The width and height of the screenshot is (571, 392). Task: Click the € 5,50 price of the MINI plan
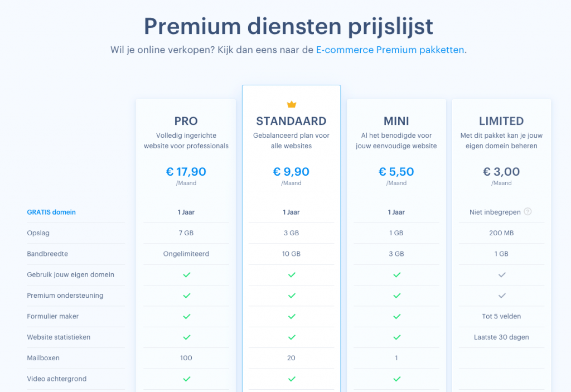coord(396,172)
